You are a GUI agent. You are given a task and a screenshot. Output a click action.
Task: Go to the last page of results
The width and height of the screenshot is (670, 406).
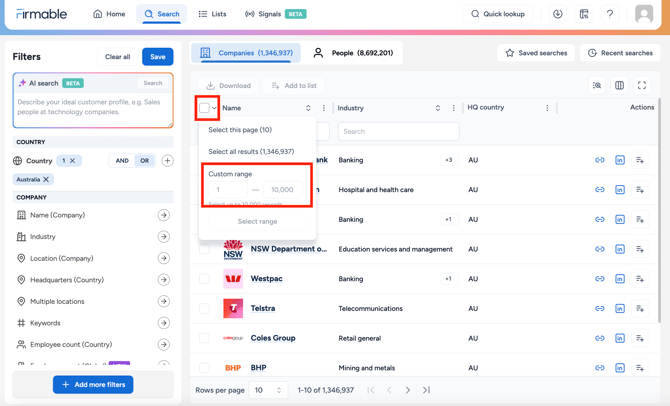[x=427, y=390]
